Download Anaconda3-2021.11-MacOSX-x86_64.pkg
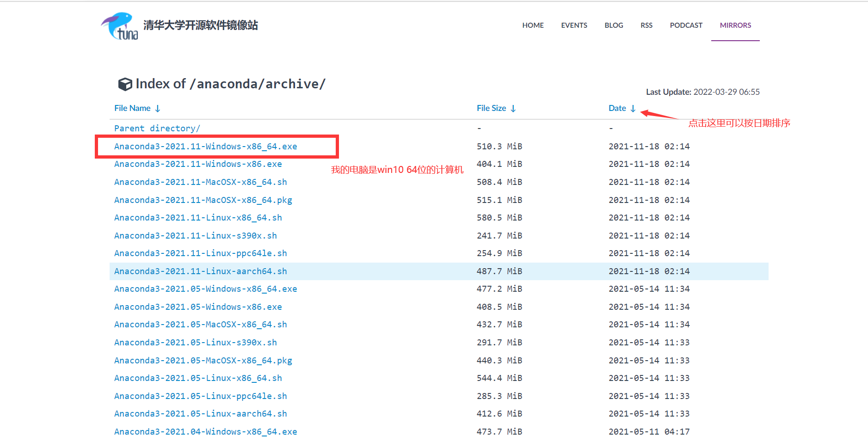 203,200
